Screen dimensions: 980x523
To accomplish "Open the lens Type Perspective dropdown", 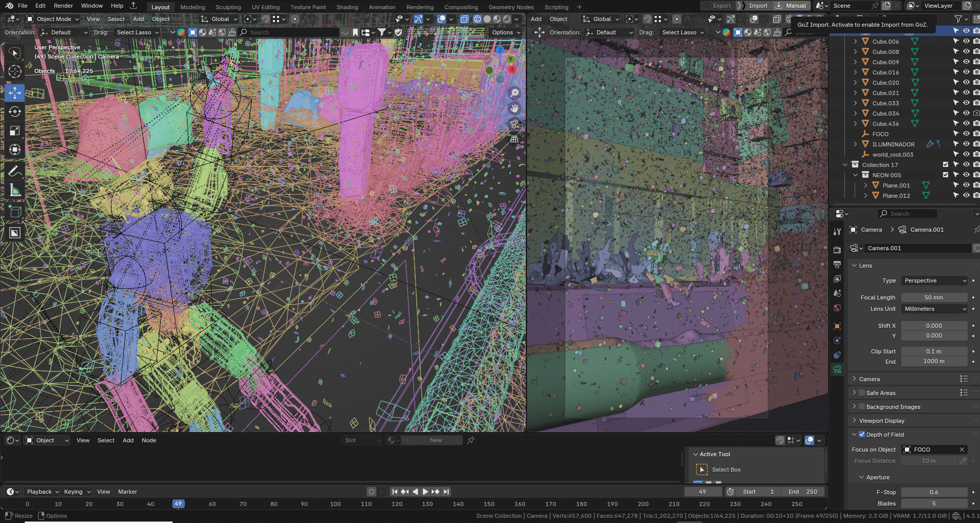I will [935, 281].
